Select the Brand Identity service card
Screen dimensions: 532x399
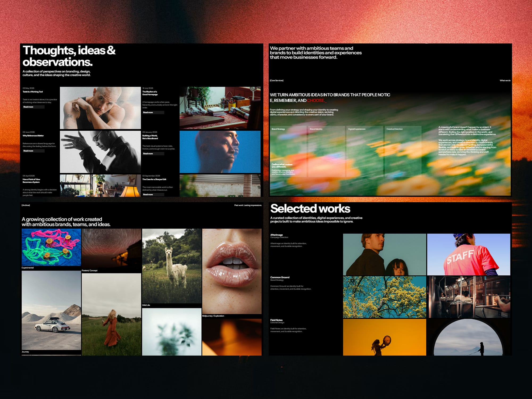(x=327, y=151)
